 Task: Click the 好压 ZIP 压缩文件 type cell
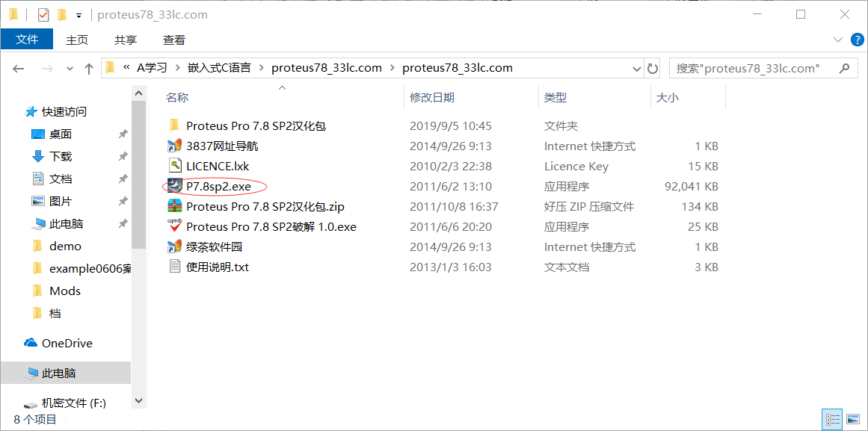coord(589,207)
